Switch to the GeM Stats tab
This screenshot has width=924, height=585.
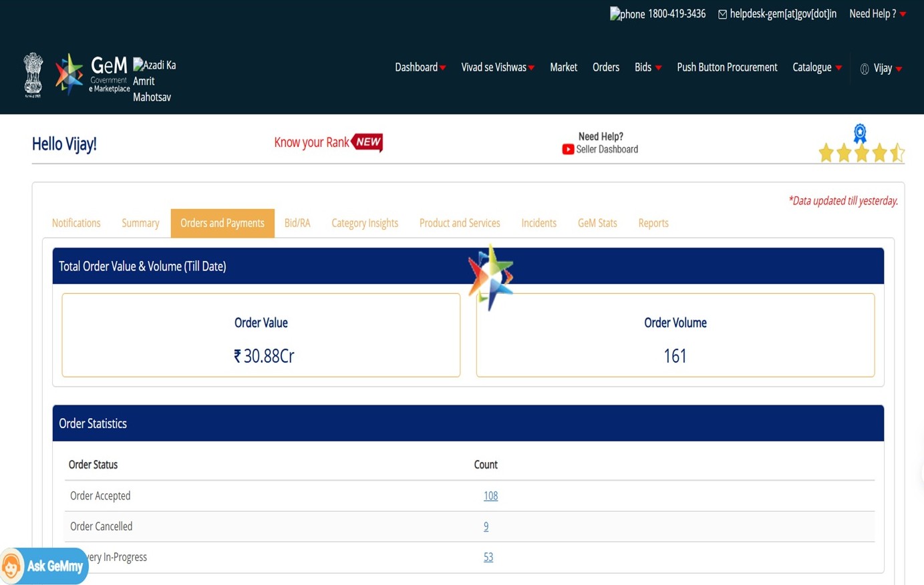[597, 223]
